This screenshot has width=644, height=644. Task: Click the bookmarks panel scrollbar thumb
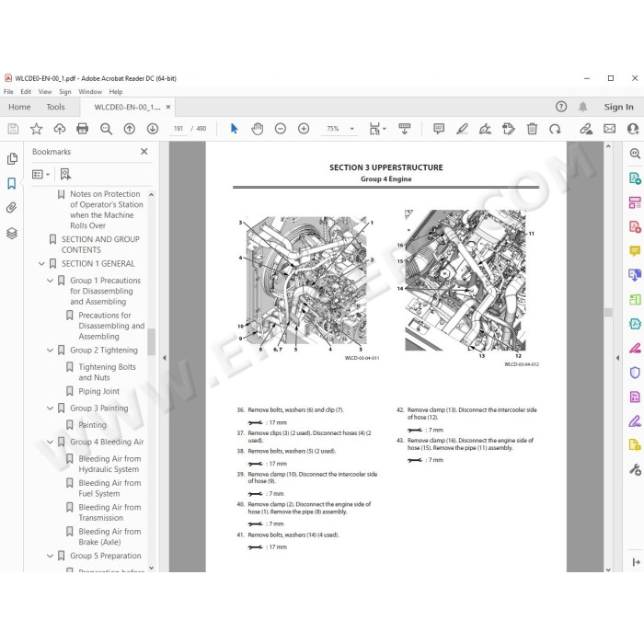pyautogui.click(x=151, y=341)
